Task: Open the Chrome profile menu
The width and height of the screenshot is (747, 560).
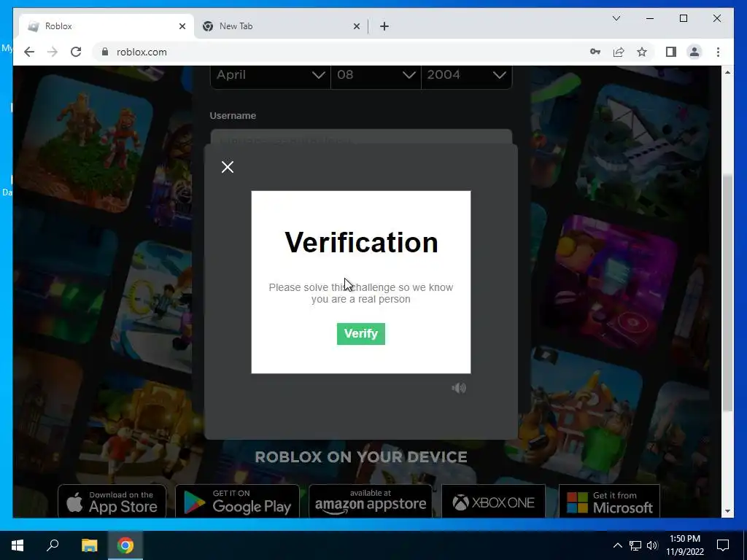Action: tap(694, 52)
